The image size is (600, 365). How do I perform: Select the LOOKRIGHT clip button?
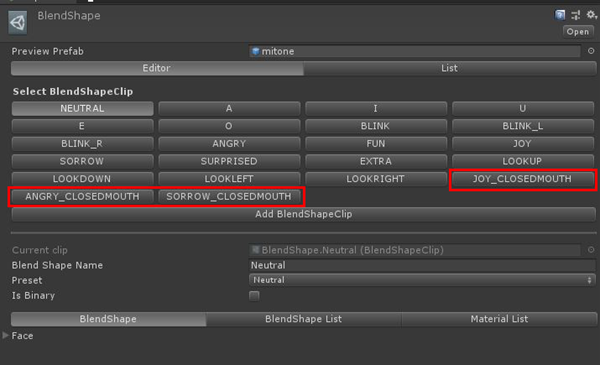[x=376, y=179]
